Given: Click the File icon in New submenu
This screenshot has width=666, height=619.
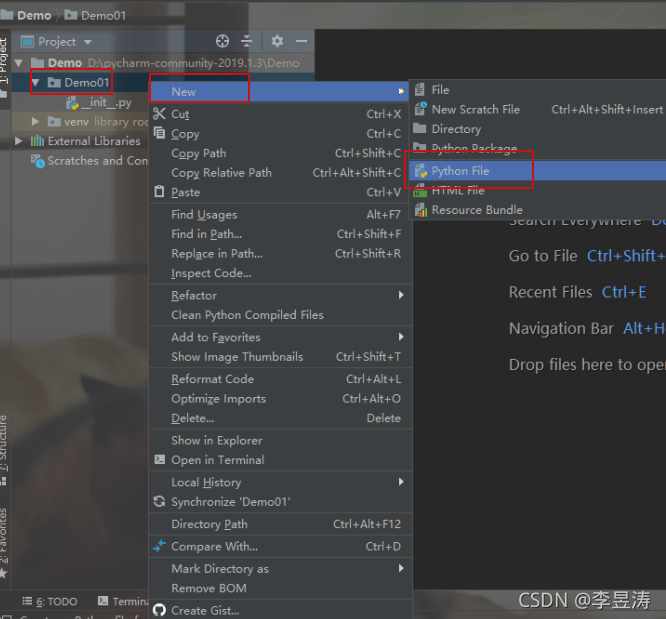Looking at the screenshot, I should (420, 90).
